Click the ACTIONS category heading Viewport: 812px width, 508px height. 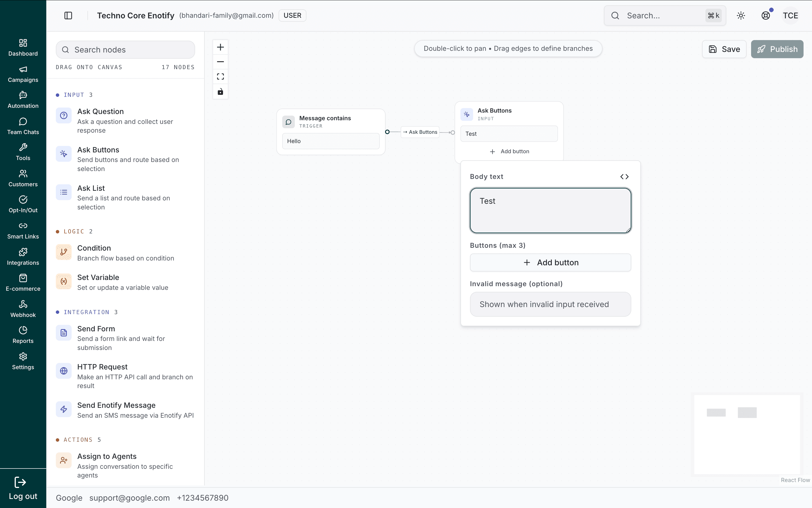pyautogui.click(x=78, y=440)
